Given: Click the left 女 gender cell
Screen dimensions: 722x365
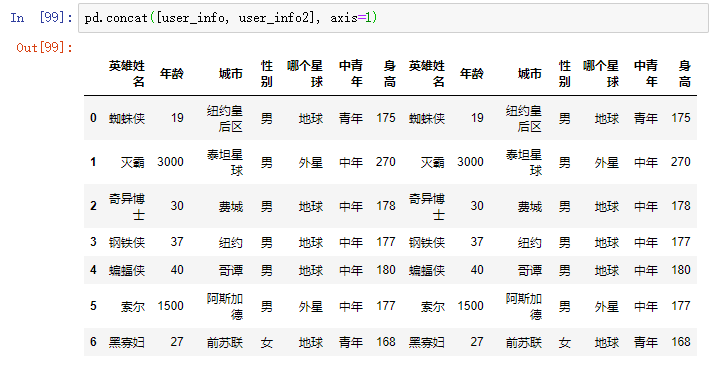Looking at the screenshot, I should pyautogui.click(x=267, y=342).
